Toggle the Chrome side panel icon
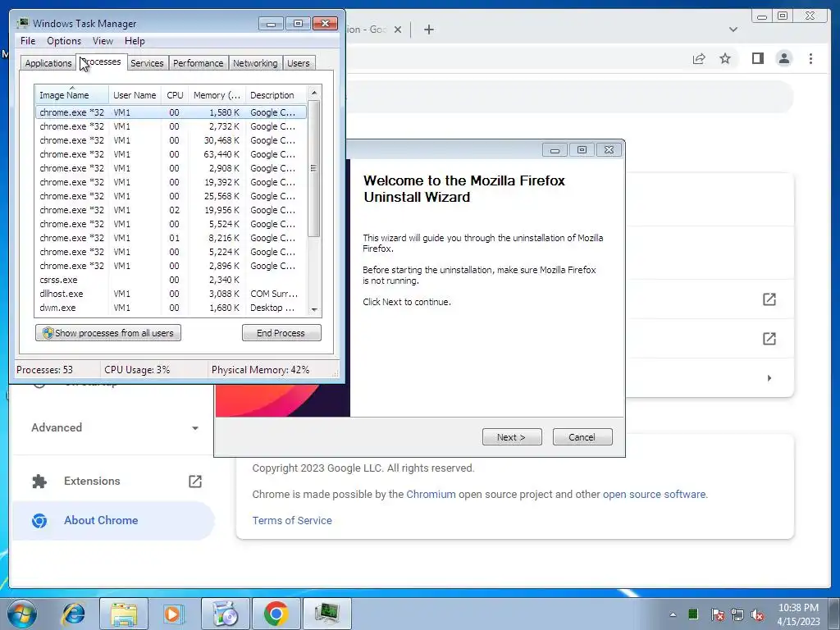 click(x=757, y=58)
